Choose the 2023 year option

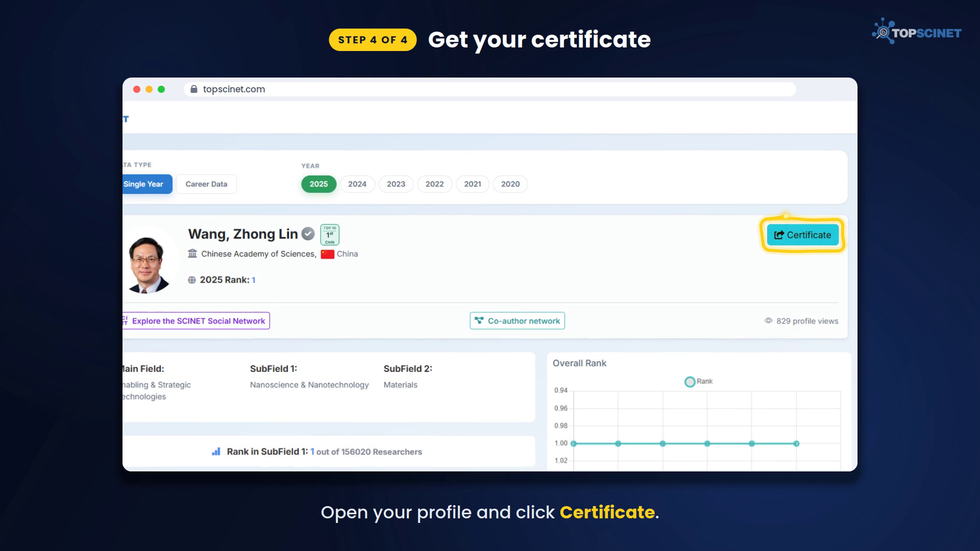396,184
